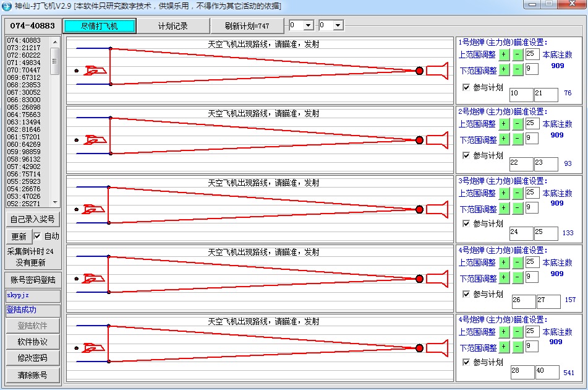Switch to 计划记录 tab

[173, 26]
